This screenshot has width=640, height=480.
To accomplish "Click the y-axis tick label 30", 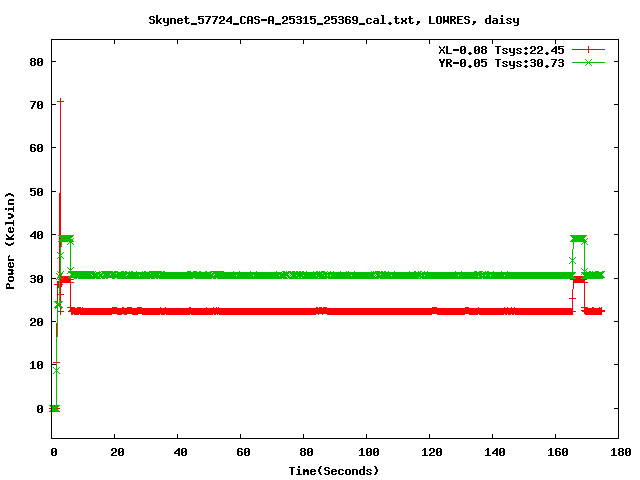I will point(36,279).
